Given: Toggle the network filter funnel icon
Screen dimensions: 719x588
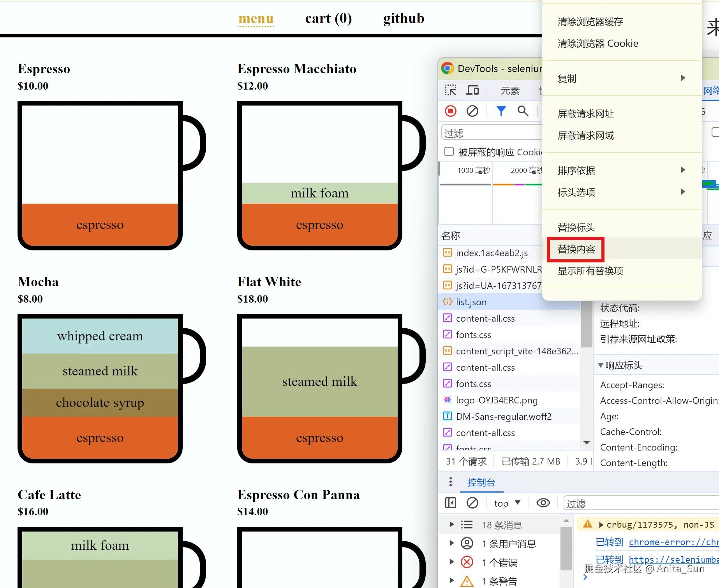Looking at the screenshot, I should point(501,111).
